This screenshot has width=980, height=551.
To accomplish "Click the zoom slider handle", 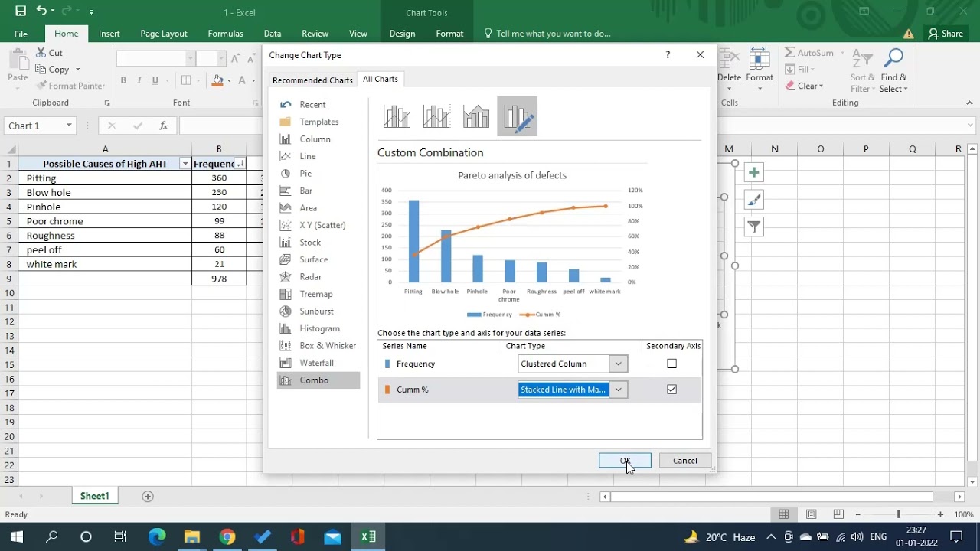I will point(899,514).
